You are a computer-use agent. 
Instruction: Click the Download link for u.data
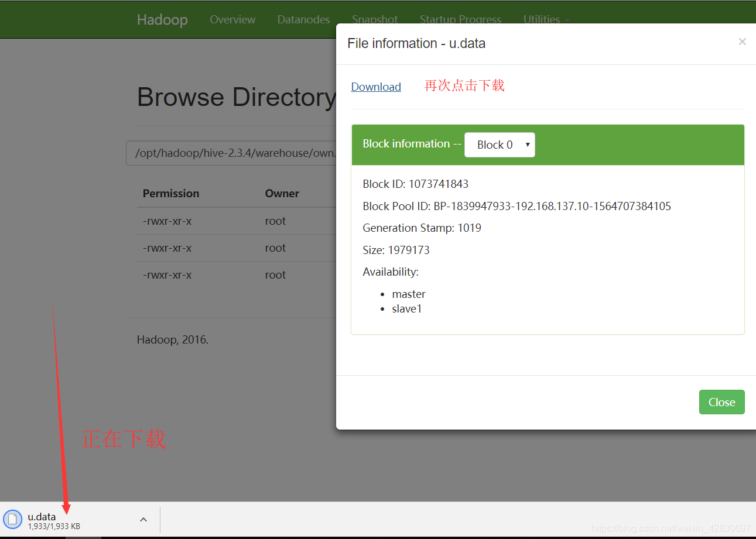[x=376, y=87]
